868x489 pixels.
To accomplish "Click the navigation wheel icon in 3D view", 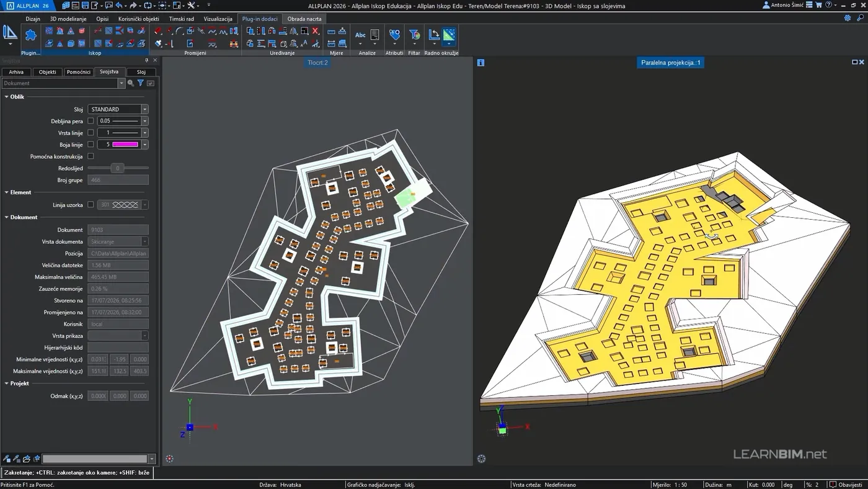I will pyautogui.click(x=481, y=459).
